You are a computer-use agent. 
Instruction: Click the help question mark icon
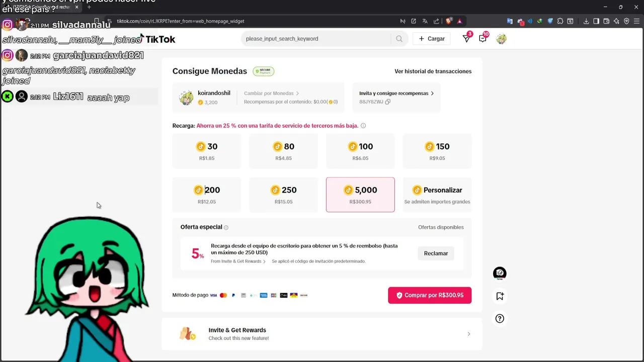500,318
